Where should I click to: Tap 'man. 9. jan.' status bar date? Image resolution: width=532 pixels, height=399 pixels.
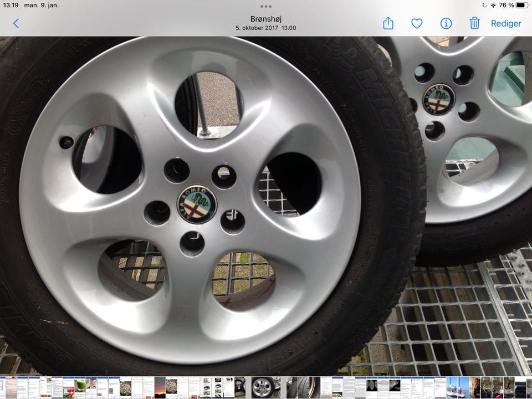[42, 5]
